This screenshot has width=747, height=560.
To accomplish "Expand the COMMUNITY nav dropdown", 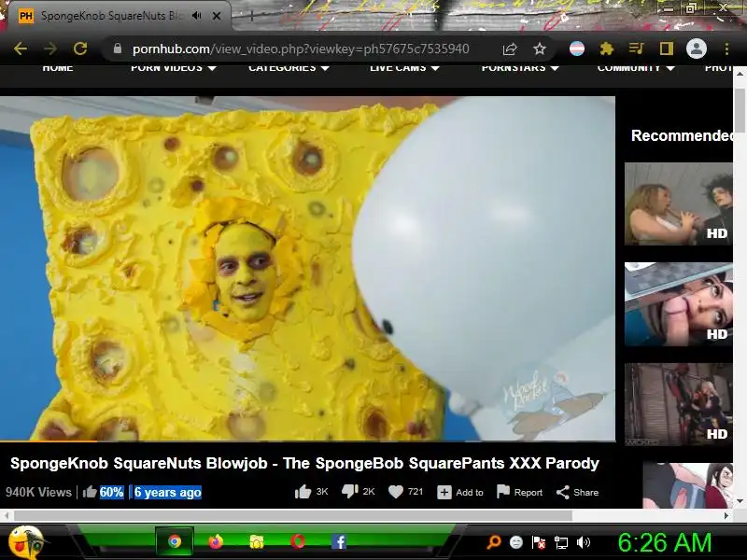I will pyautogui.click(x=636, y=67).
